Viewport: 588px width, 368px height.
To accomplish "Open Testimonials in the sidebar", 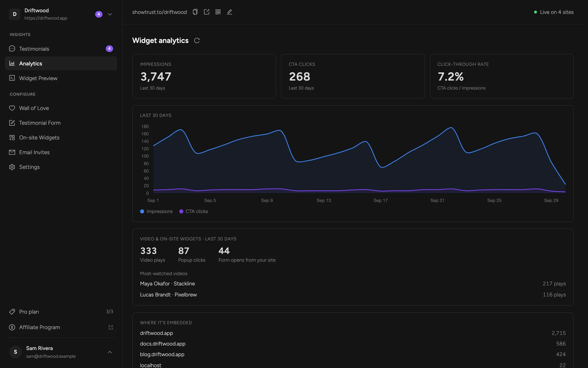I will (61, 49).
